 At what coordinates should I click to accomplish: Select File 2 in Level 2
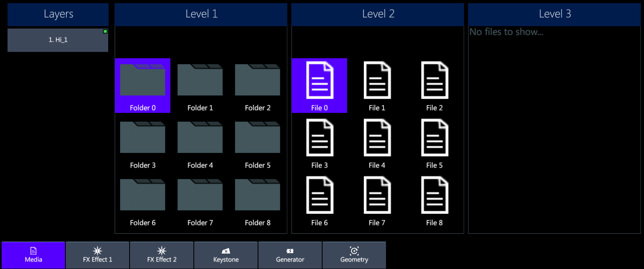click(x=434, y=86)
